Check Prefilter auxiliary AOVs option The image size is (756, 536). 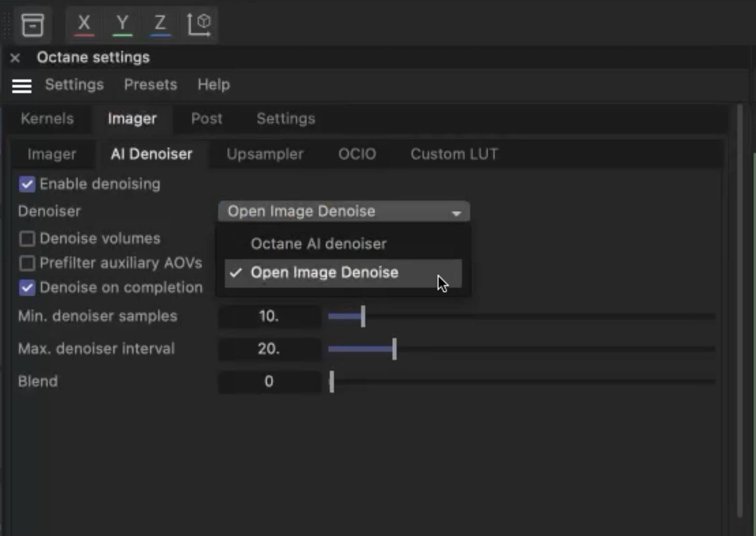(27, 263)
